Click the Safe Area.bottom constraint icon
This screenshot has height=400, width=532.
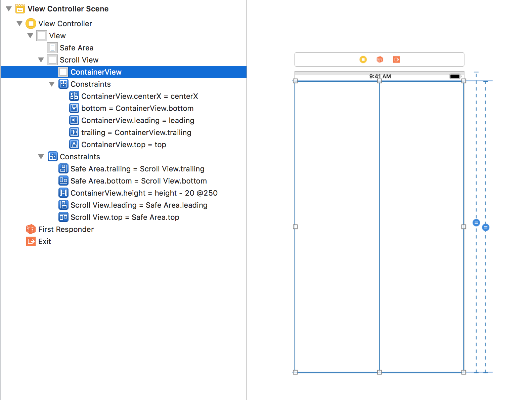coord(63,181)
